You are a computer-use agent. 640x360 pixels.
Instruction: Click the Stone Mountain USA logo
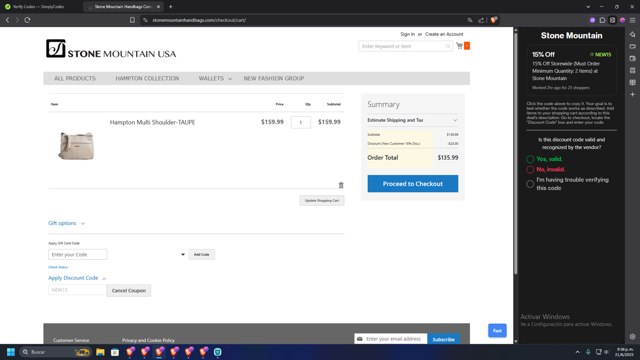(x=111, y=49)
